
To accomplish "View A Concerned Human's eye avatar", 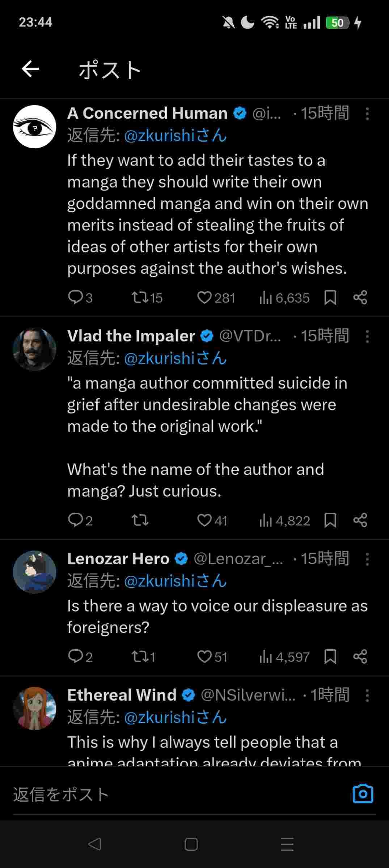I will pyautogui.click(x=35, y=127).
